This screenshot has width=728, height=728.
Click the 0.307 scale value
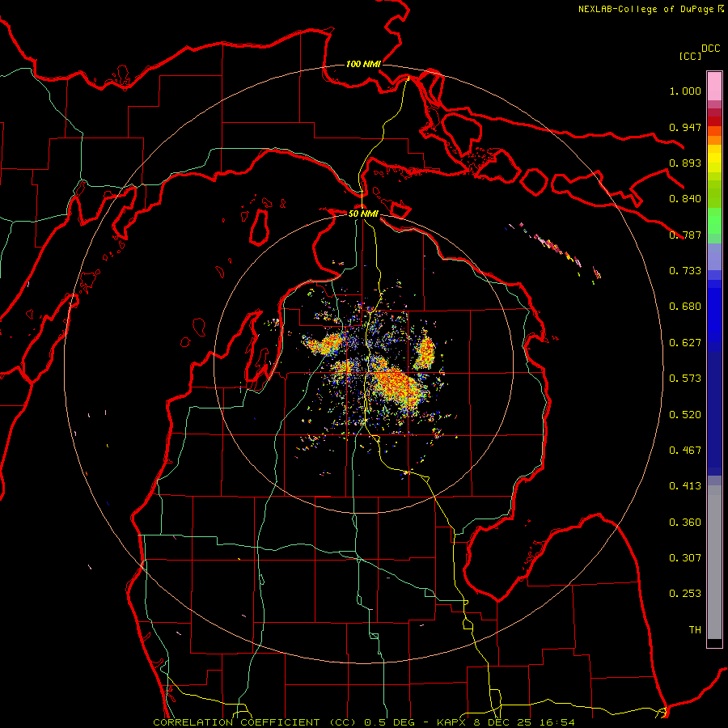(x=685, y=558)
